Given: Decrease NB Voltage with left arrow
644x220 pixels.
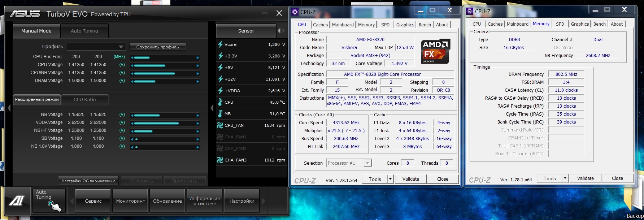Looking at the screenshot, I should tap(132, 115).
